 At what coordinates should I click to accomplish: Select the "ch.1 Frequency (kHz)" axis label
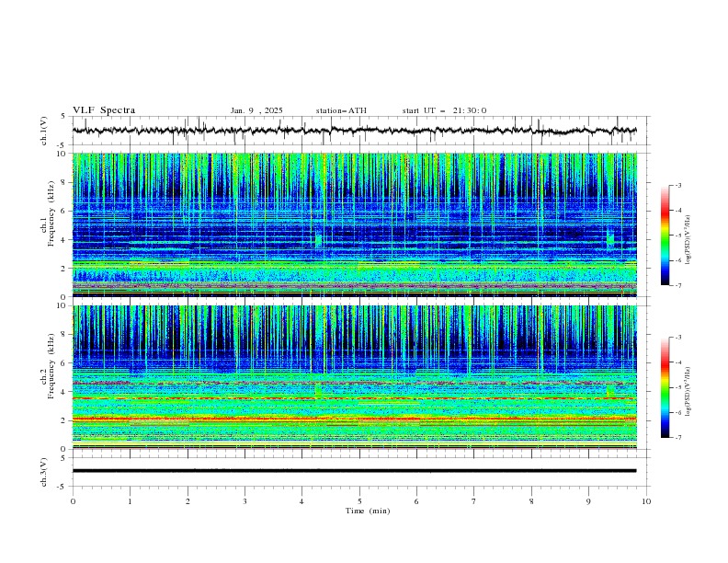(x=47, y=214)
